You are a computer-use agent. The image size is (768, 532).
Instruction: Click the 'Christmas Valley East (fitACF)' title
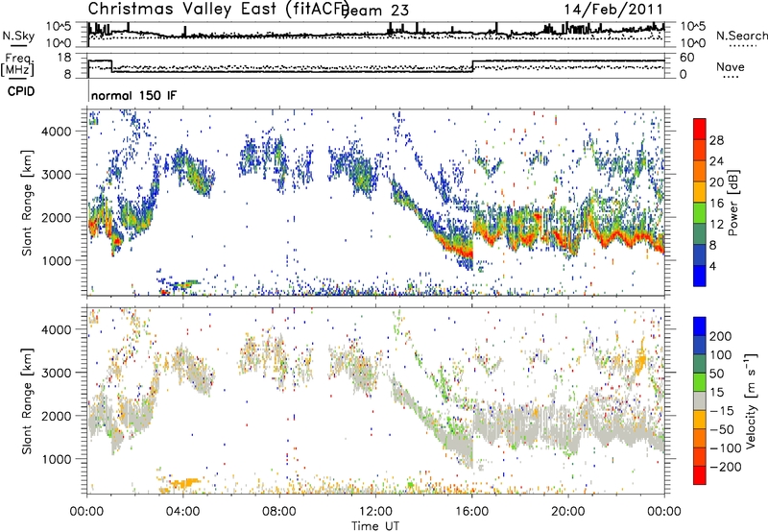[219, 9]
